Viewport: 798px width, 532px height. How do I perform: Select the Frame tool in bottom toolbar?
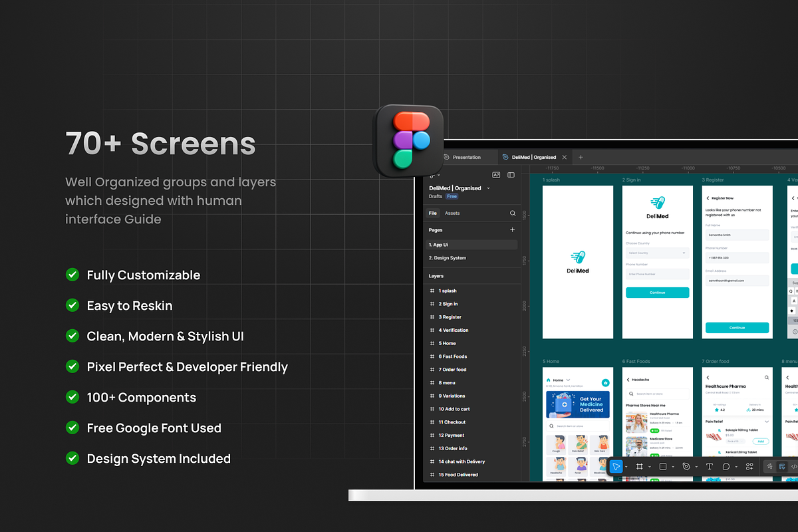pyautogui.click(x=640, y=467)
